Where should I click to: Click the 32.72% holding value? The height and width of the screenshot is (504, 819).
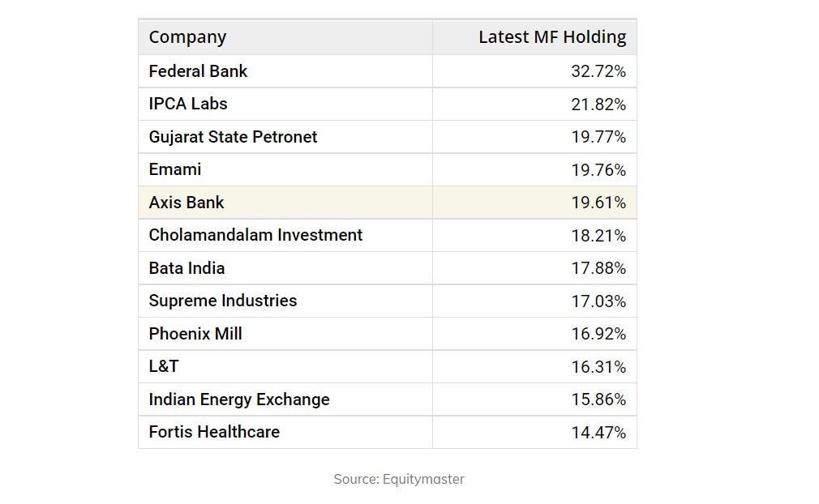pyautogui.click(x=598, y=71)
